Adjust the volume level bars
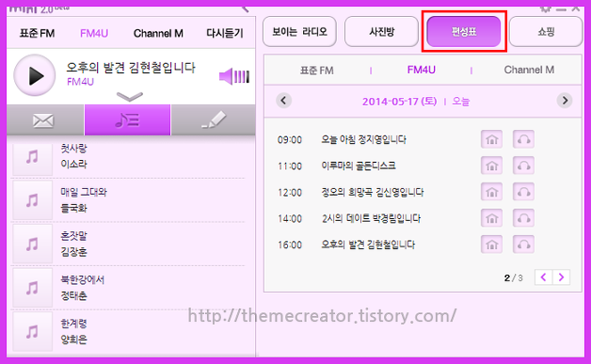Screen dimensions: 591x364 coord(242,77)
